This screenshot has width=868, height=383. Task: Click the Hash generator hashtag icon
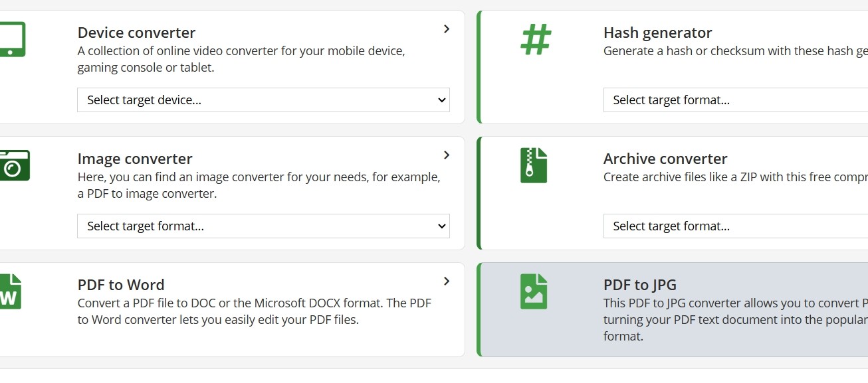(535, 39)
